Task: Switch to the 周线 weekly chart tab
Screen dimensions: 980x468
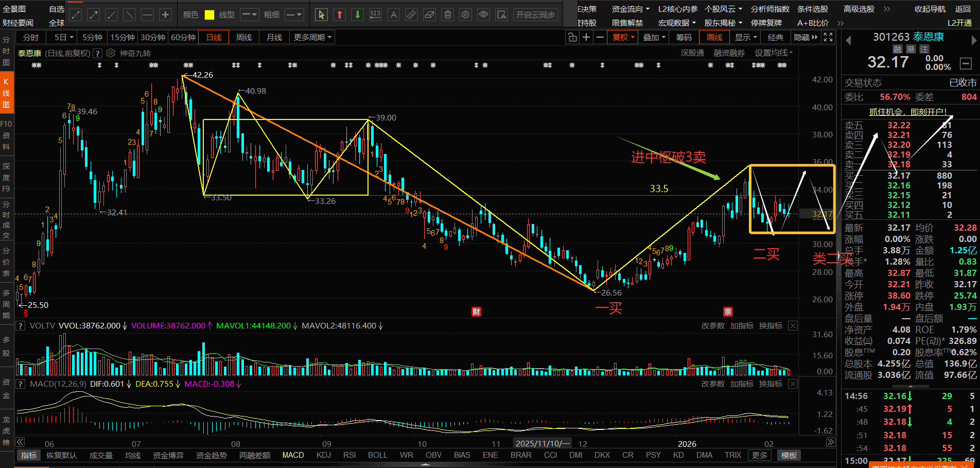Action: point(243,37)
